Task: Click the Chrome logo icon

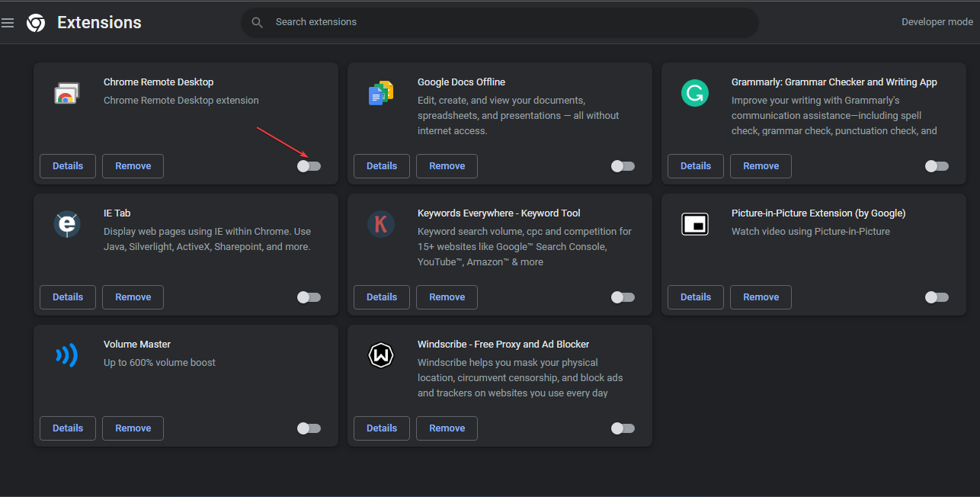Action: click(36, 23)
